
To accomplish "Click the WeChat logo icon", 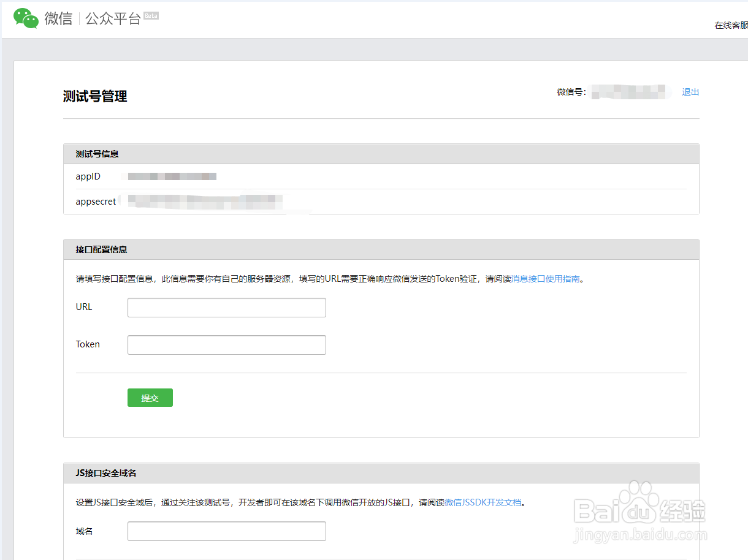I will [26, 18].
